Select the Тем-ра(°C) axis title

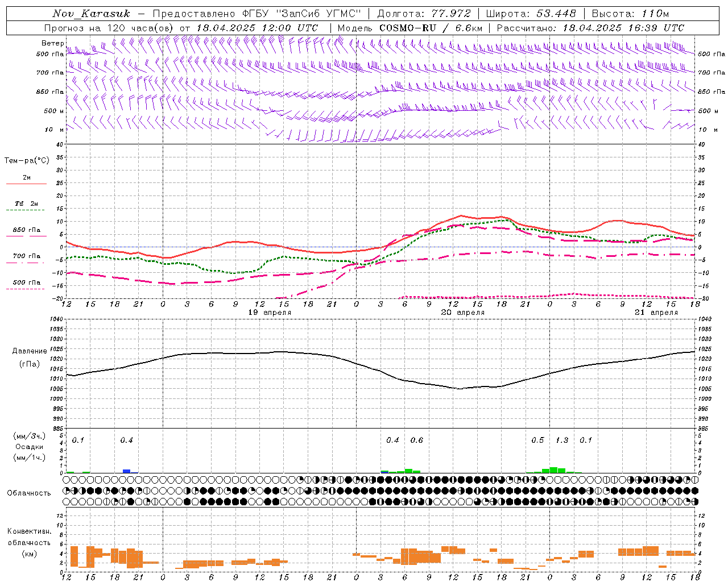[x=27, y=161]
